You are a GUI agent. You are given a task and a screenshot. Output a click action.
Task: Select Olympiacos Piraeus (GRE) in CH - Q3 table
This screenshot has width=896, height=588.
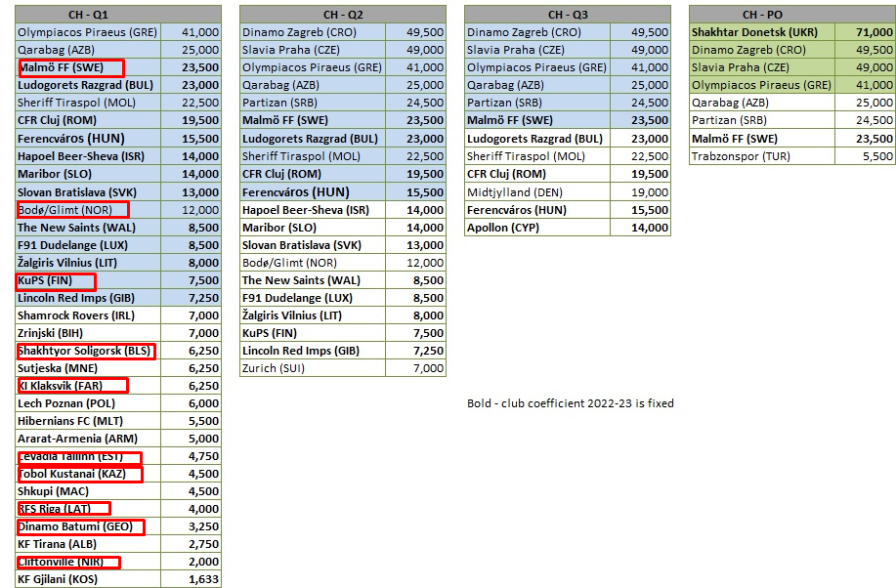tap(537, 67)
